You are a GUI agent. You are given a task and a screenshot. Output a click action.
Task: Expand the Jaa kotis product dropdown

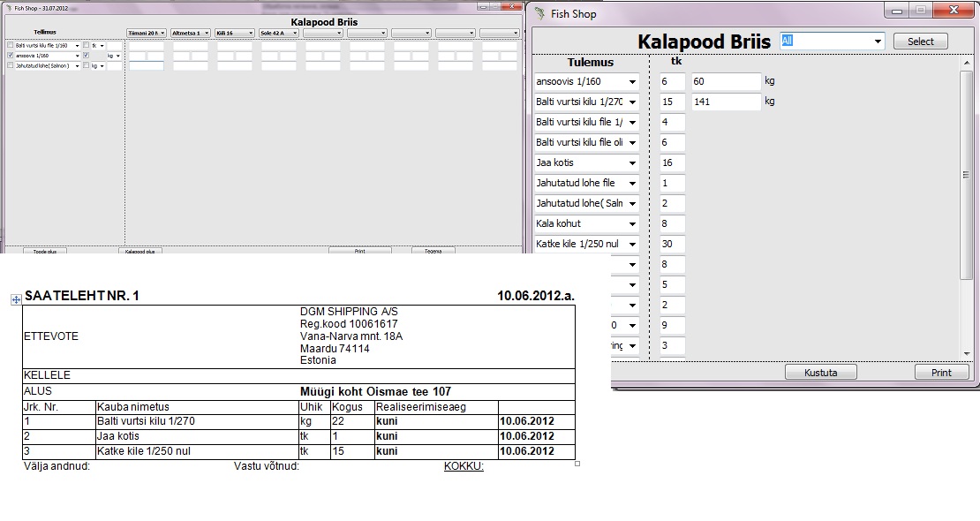[632, 163]
